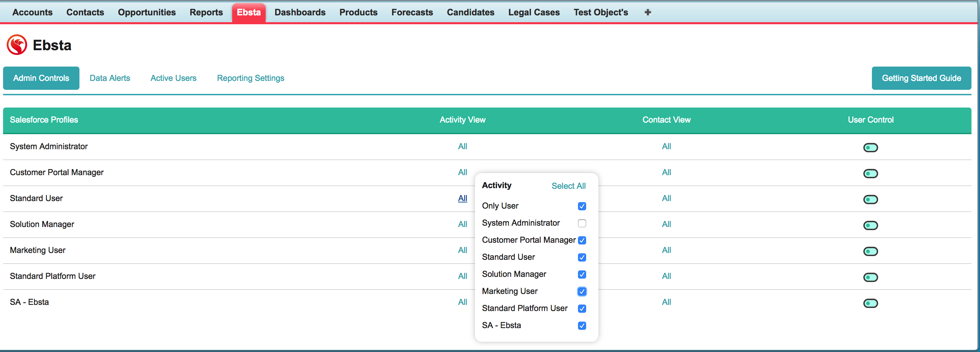Screen dimensions: 980x352
Task: Uncheck Solution Manager in Activity popup
Action: [x=582, y=274]
